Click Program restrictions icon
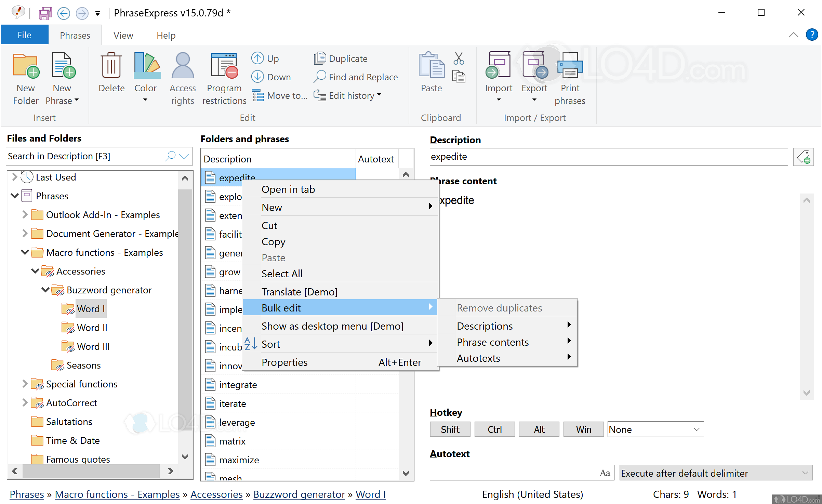This screenshot has width=822, height=504. point(224,66)
